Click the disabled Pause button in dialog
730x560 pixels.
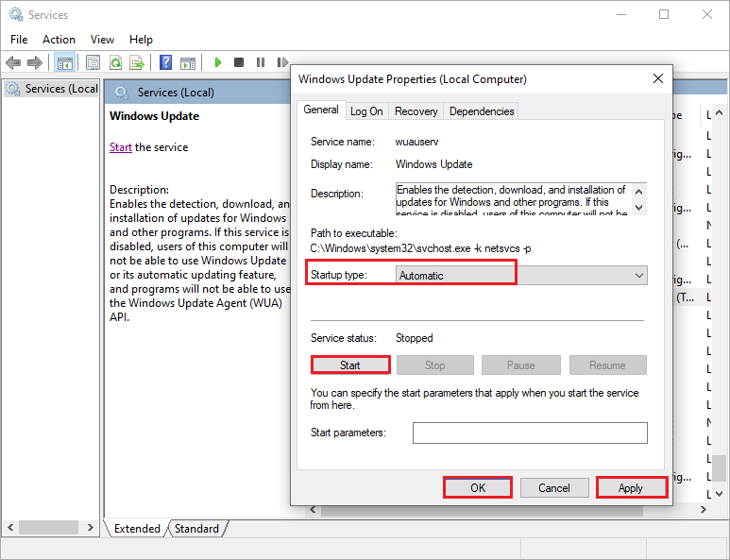pos(521,365)
